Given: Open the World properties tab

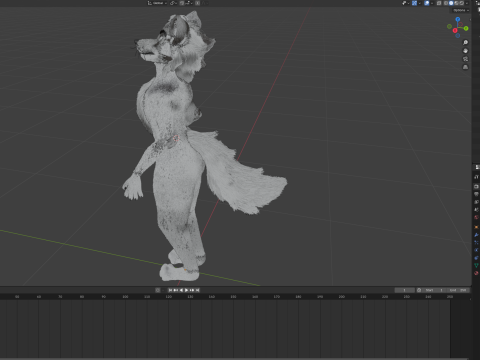Looking at the screenshot, I should coord(476,217).
